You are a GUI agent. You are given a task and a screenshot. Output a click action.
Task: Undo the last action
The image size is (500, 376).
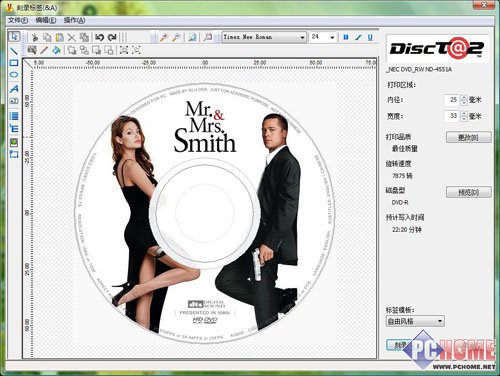pyautogui.click(x=100, y=37)
